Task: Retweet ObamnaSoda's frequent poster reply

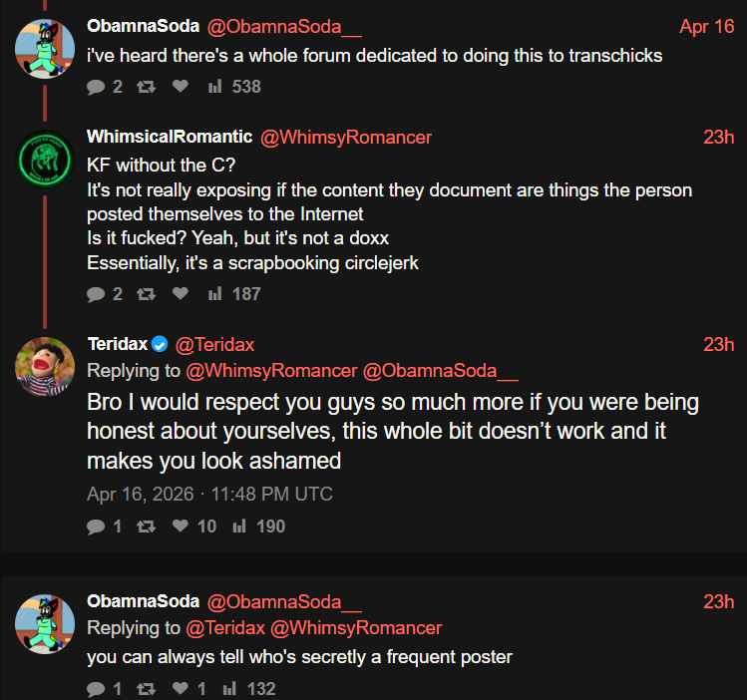Action: [x=146, y=688]
